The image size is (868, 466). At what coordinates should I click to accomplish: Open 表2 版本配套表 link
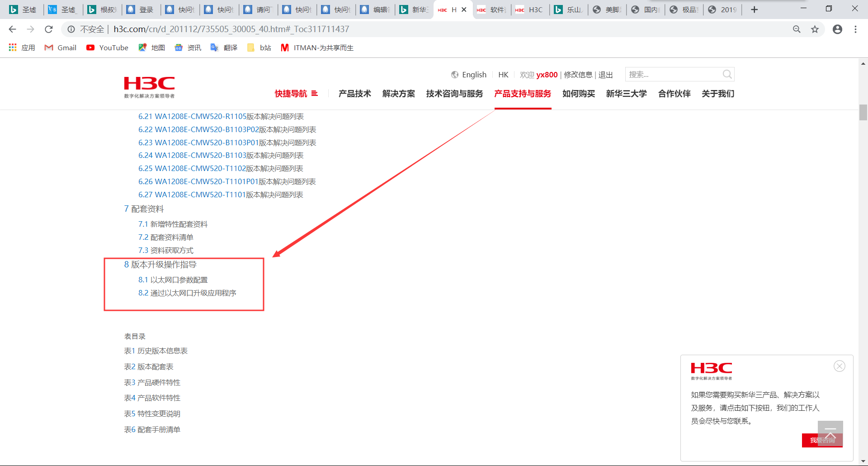tap(149, 367)
